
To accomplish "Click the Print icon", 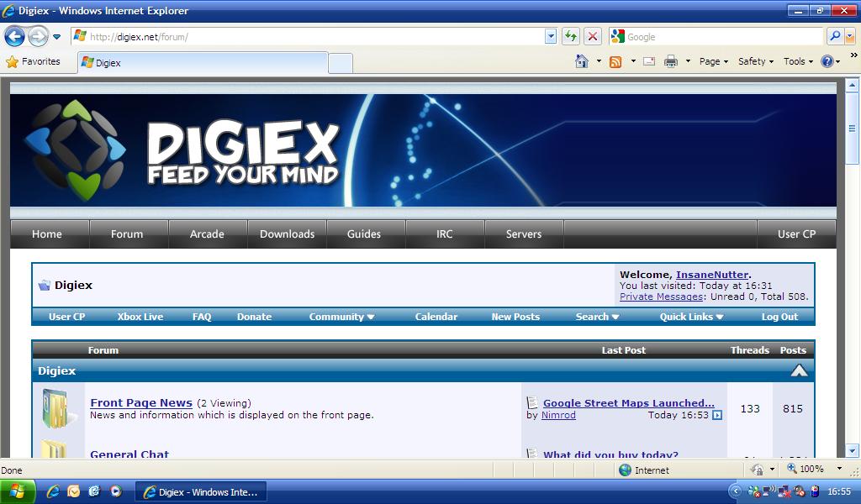I will click(670, 61).
